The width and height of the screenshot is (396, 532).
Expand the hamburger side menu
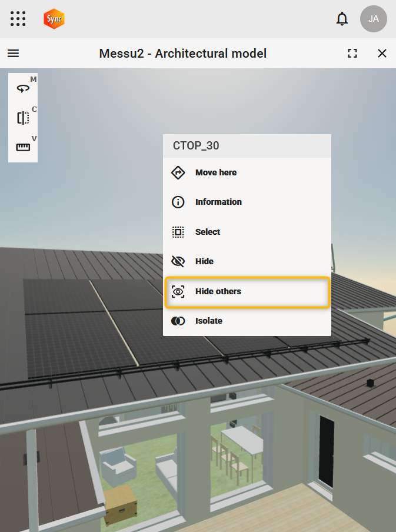14,54
